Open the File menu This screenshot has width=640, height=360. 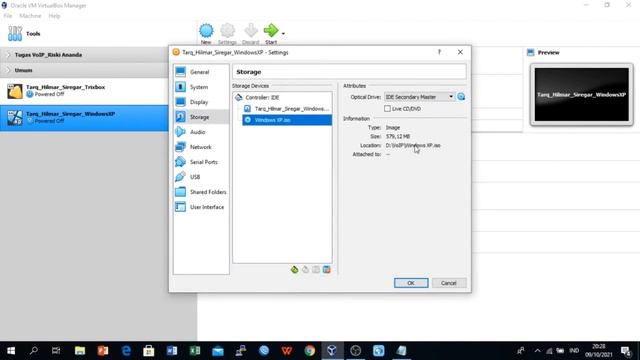(x=8, y=16)
